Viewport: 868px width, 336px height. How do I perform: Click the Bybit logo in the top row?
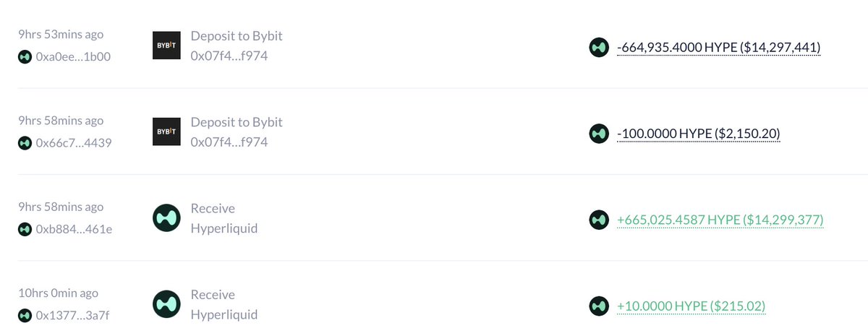click(166, 45)
